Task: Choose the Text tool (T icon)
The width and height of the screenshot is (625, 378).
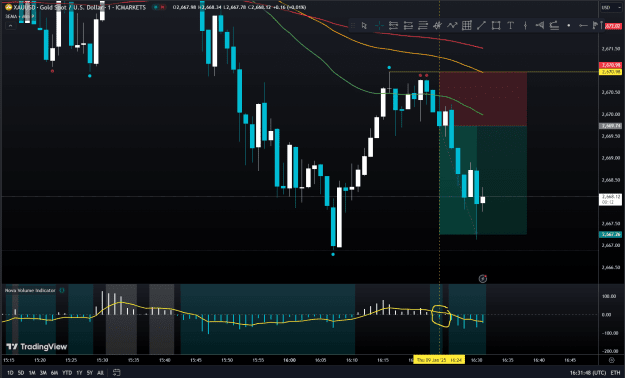Action: [x=510, y=26]
